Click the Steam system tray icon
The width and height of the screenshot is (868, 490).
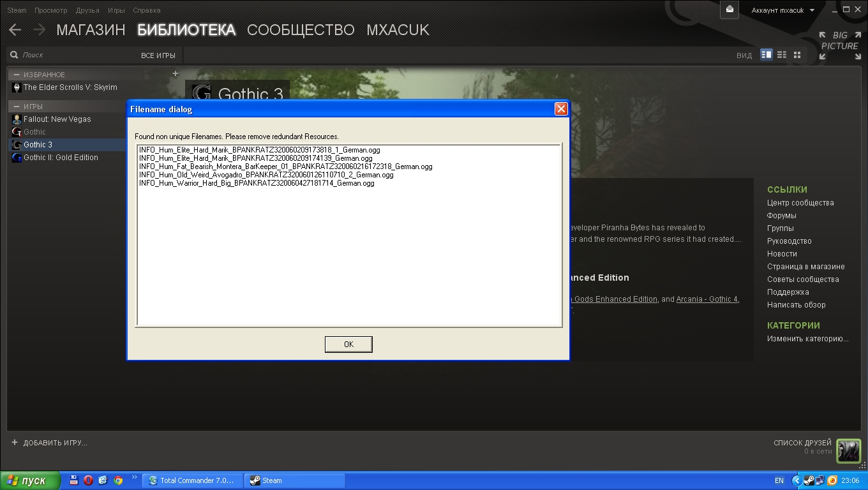[809, 480]
